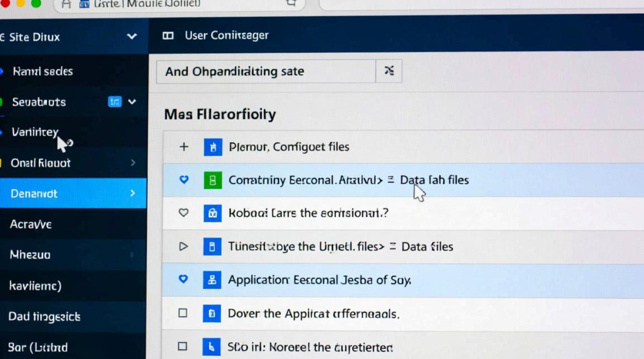Open the Denanvot submenu arrow
Image resolution: width=644 pixels, height=359 pixels.
tap(134, 193)
